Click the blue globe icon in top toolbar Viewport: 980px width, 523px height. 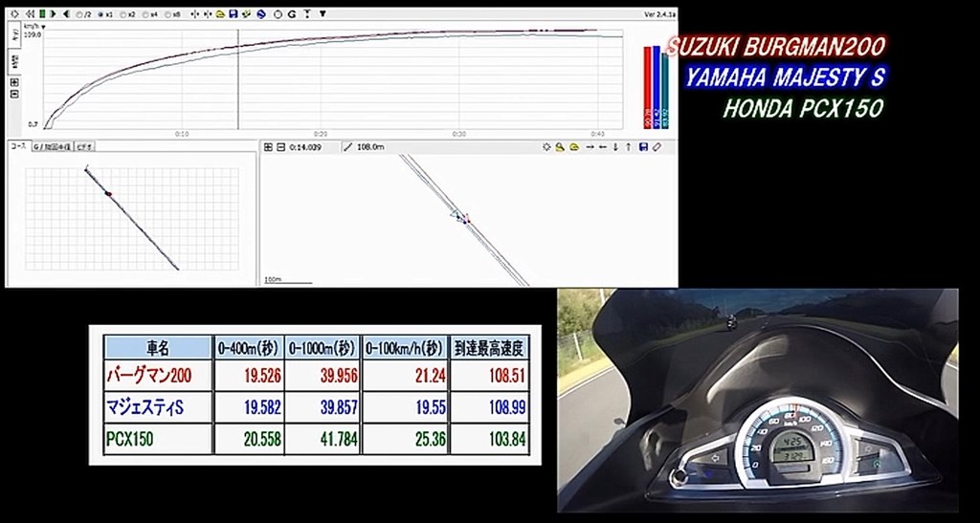pos(261,13)
